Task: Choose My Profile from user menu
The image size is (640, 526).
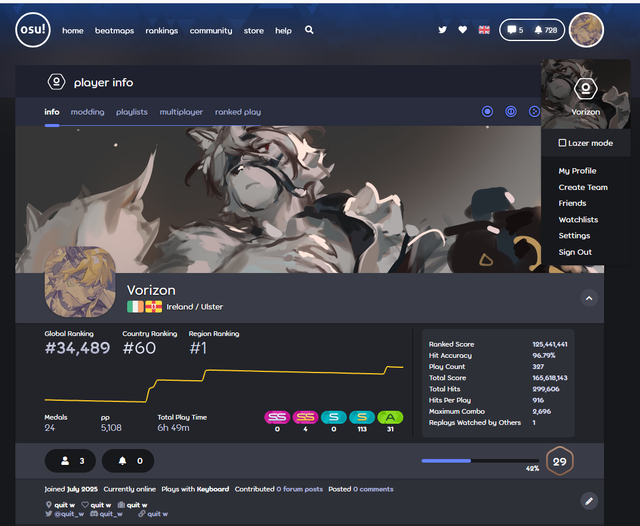Action: click(x=577, y=171)
